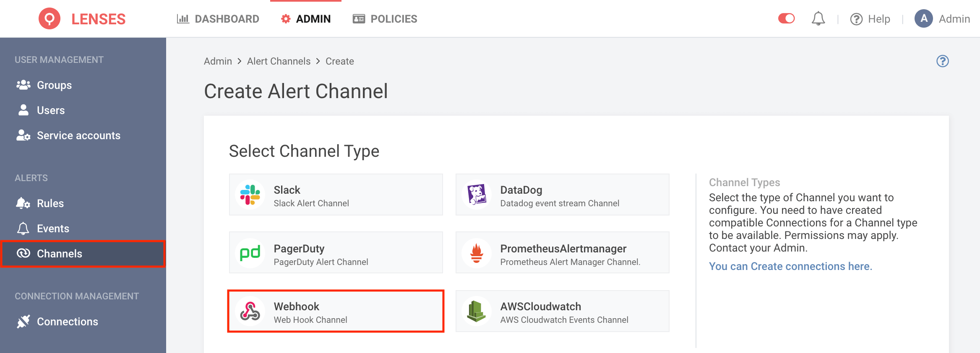The width and height of the screenshot is (980, 353).
Task: Open the Admin user menu label
Action: [954, 19]
